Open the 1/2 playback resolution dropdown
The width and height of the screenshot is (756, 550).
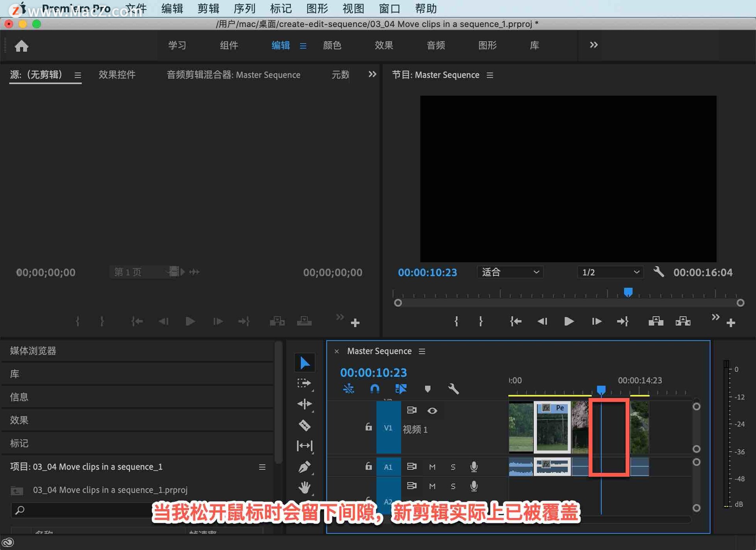pos(610,272)
